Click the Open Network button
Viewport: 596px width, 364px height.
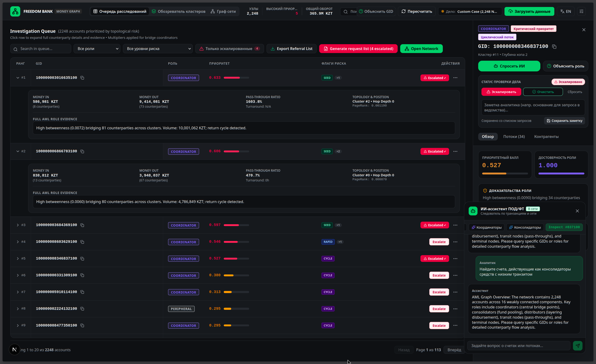(x=421, y=49)
